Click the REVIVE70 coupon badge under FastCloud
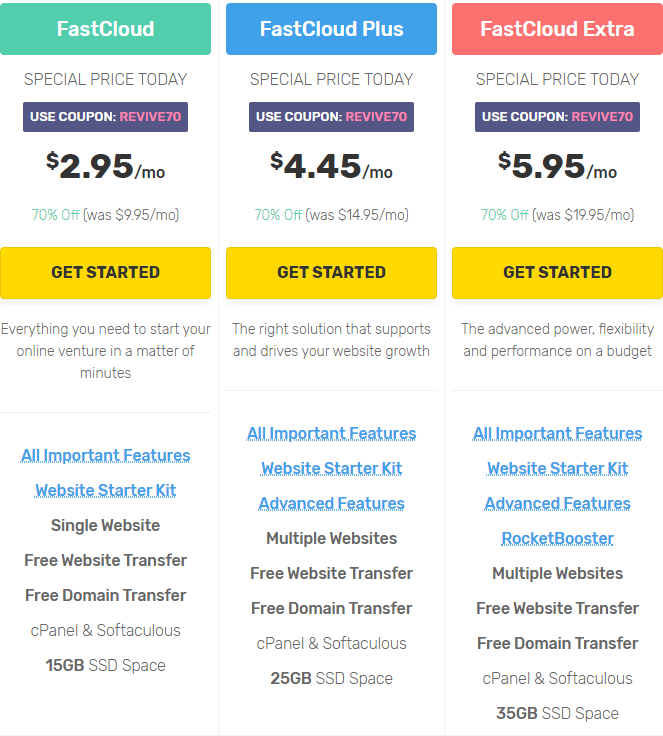 point(105,117)
